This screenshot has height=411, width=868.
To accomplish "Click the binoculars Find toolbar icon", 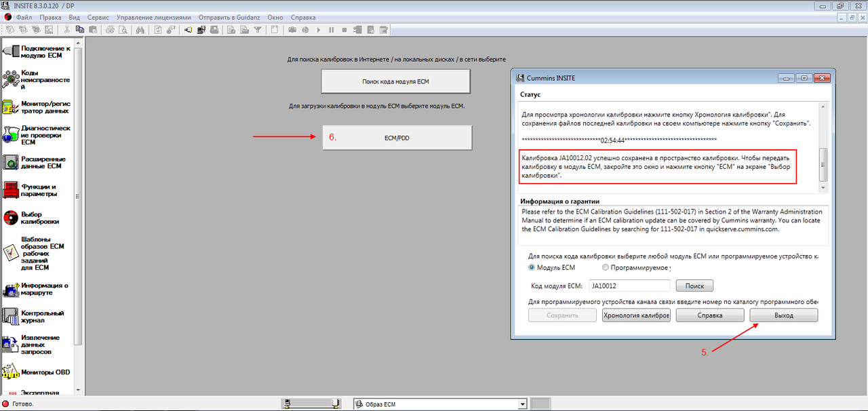I will tap(140, 30).
